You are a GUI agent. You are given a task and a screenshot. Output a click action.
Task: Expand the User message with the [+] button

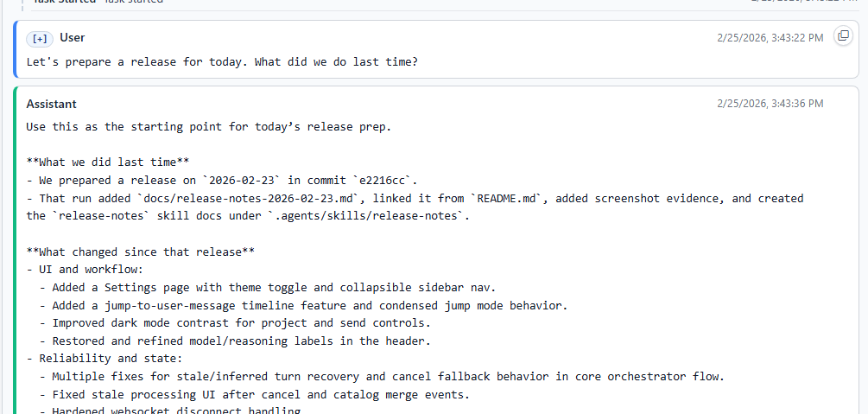tap(40, 38)
